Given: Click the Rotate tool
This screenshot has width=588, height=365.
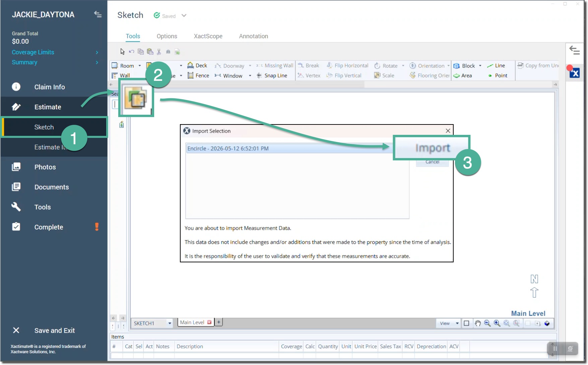Looking at the screenshot, I should (386, 66).
